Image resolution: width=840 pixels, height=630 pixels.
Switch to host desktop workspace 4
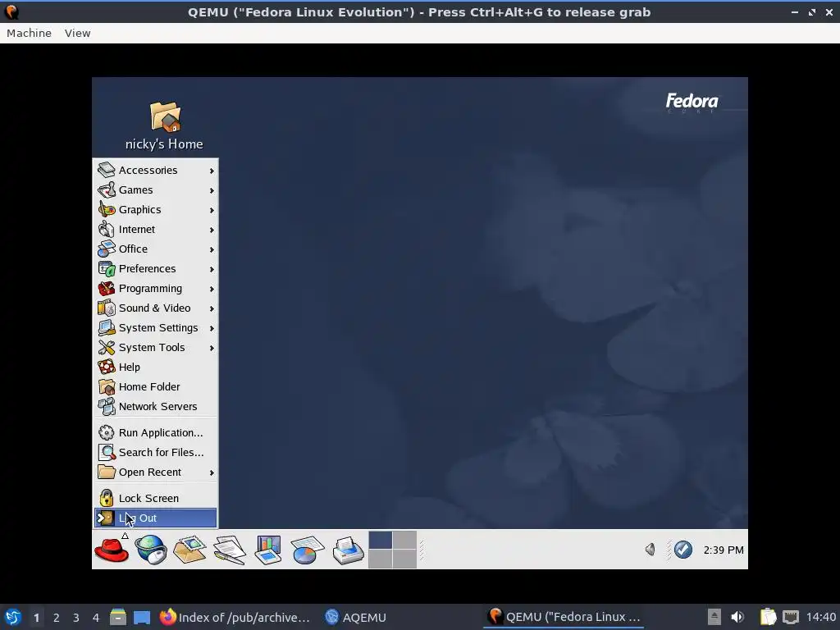[95, 618]
